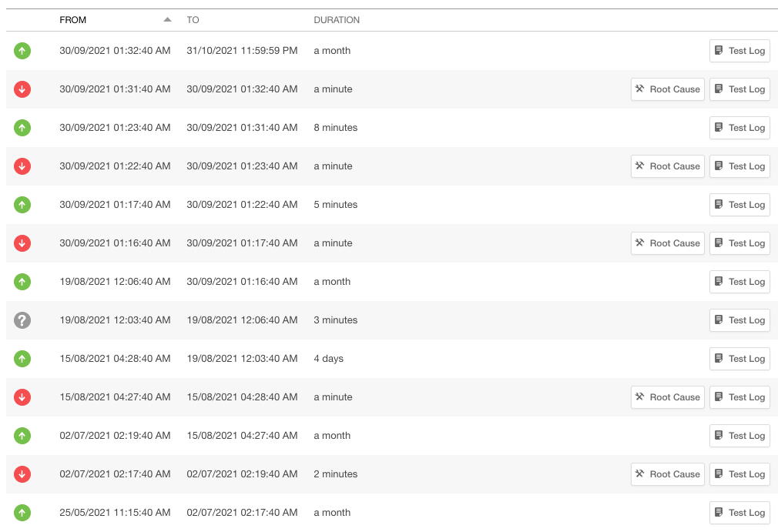This screenshot has width=778, height=532.
Task: Open Test Log for the 4 days uptime row
Action: [739, 359]
